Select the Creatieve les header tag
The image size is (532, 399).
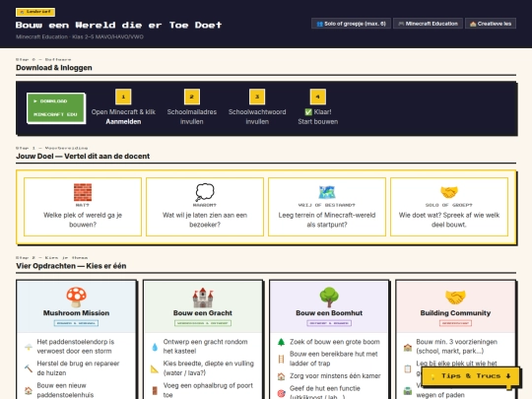pyautogui.click(x=491, y=24)
